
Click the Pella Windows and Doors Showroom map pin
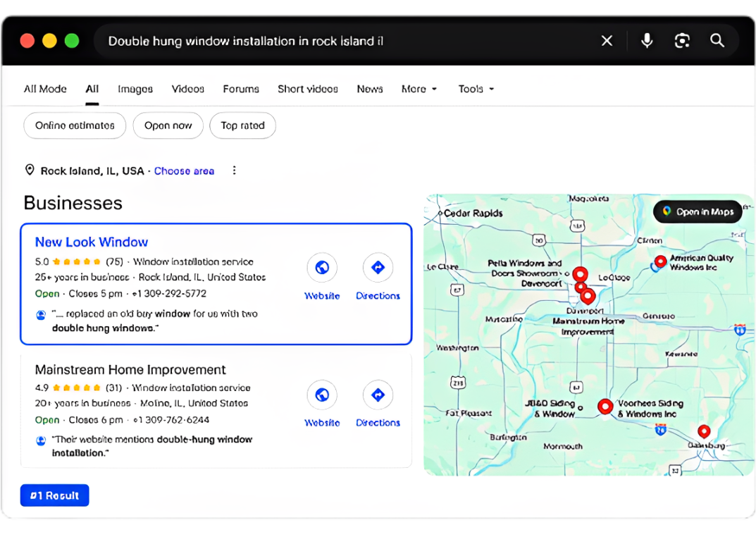[580, 275]
